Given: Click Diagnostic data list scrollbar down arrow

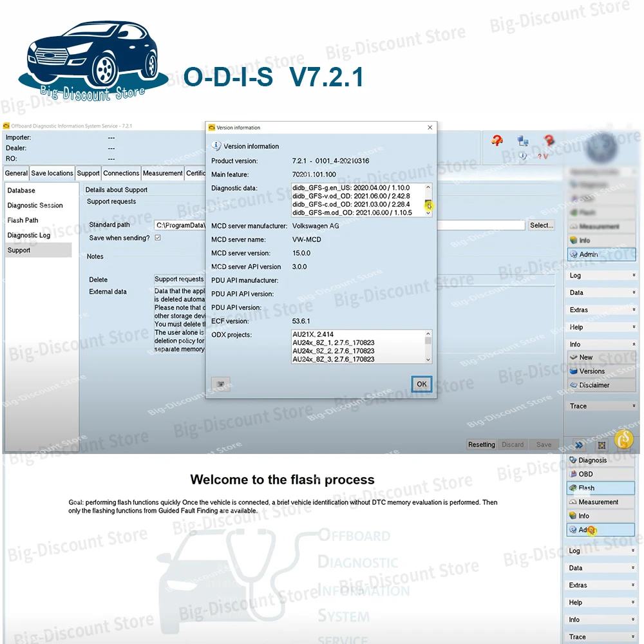Looking at the screenshot, I should (x=428, y=214).
